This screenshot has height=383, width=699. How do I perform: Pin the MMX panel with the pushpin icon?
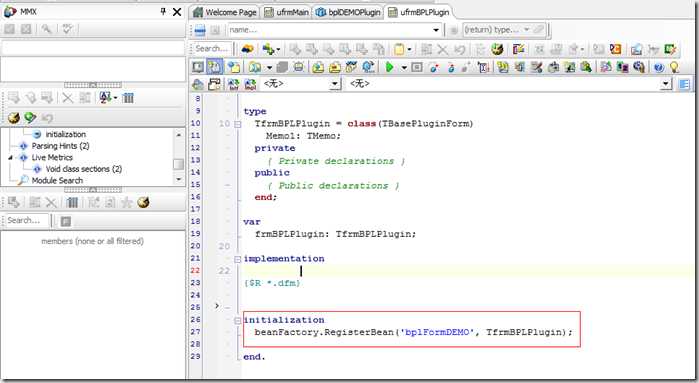163,12
